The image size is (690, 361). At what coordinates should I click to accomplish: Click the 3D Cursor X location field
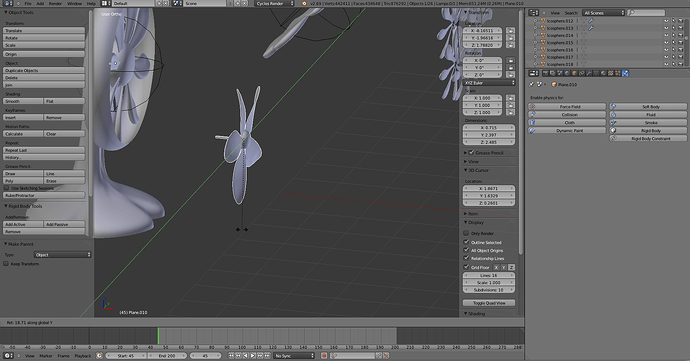[x=489, y=188]
